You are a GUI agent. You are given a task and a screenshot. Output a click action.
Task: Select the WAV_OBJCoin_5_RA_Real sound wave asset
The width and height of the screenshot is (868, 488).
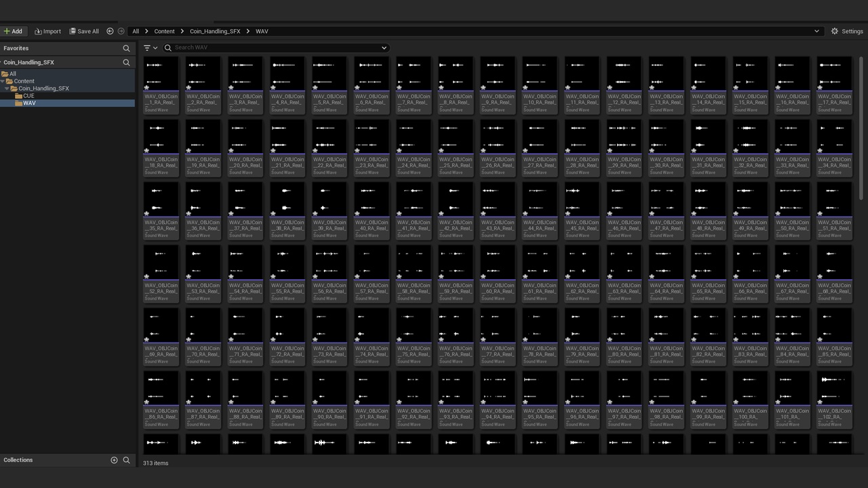coord(330,85)
